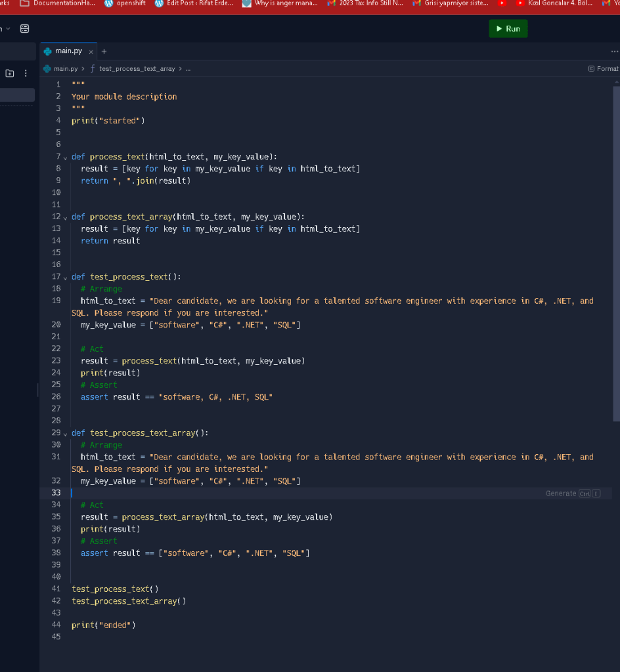Screen dimensions: 620x672
Task: Add a new tab with the plus icon
Action: (104, 51)
